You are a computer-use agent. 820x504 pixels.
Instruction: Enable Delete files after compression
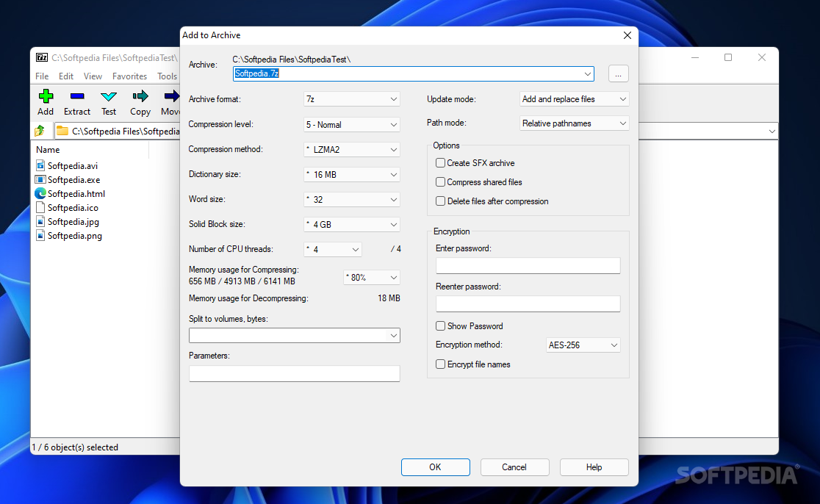(440, 201)
